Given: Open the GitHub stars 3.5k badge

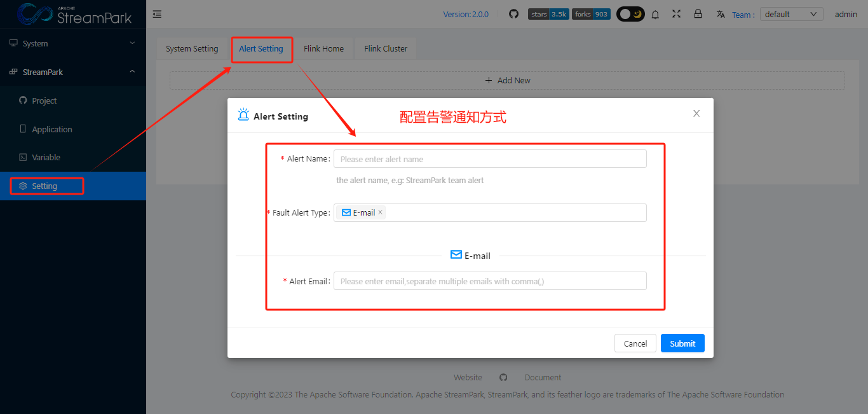Looking at the screenshot, I should point(548,14).
